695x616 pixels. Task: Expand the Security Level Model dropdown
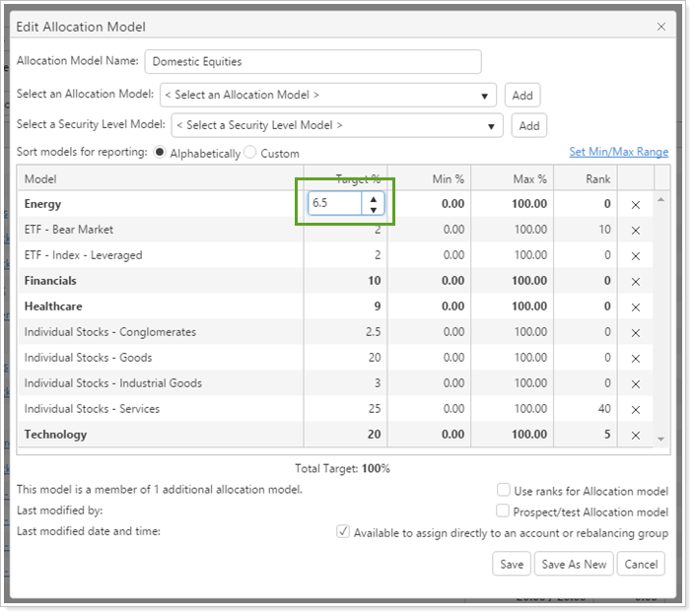(336, 125)
